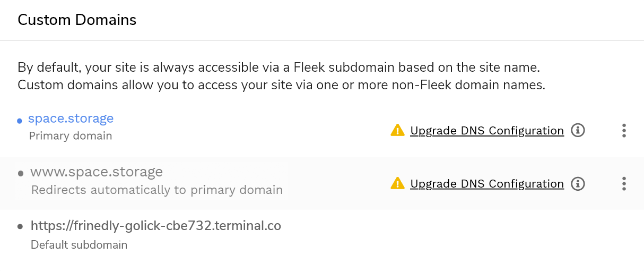Click the blue bullet beside space.storage
This screenshot has height=271, width=644.
point(20,121)
